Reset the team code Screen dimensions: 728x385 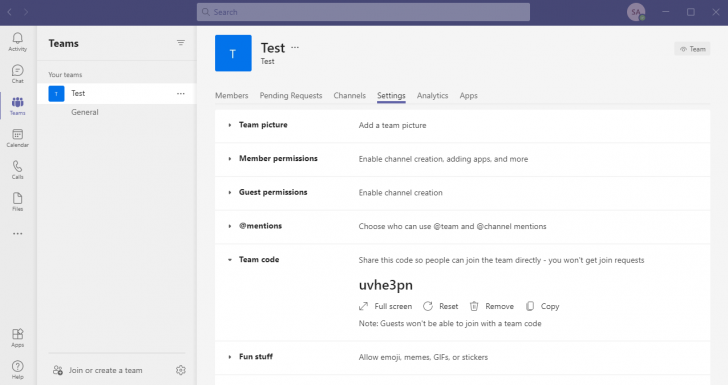click(x=441, y=306)
